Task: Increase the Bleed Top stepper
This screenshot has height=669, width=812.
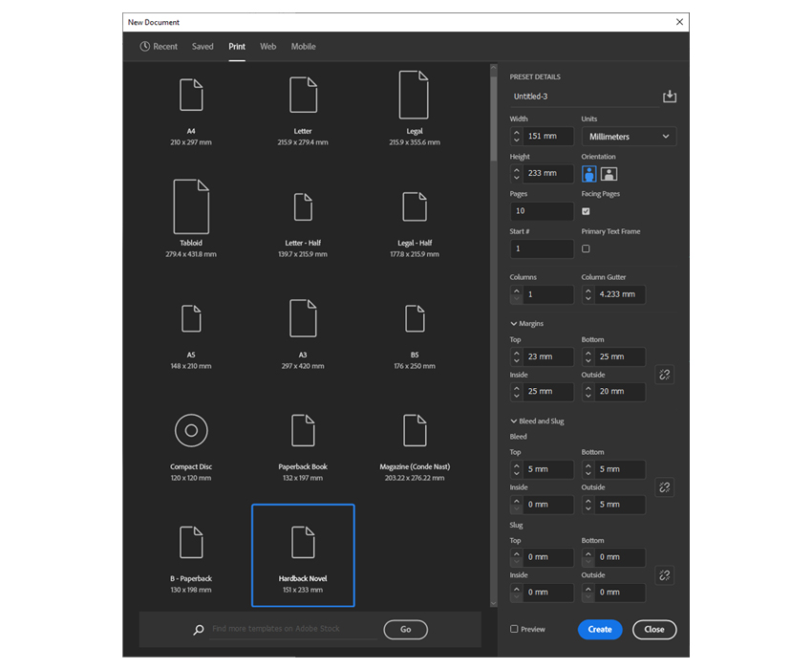Action: pyautogui.click(x=516, y=464)
